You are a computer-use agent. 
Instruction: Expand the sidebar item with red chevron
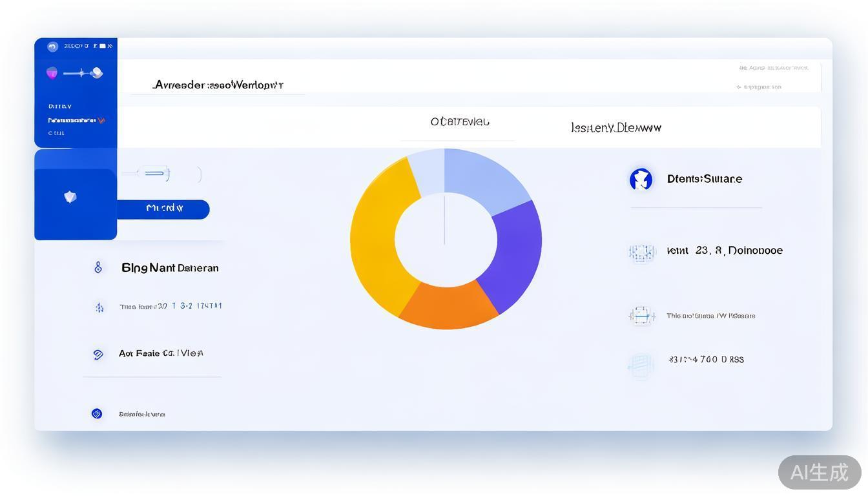(x=101, y=120)
